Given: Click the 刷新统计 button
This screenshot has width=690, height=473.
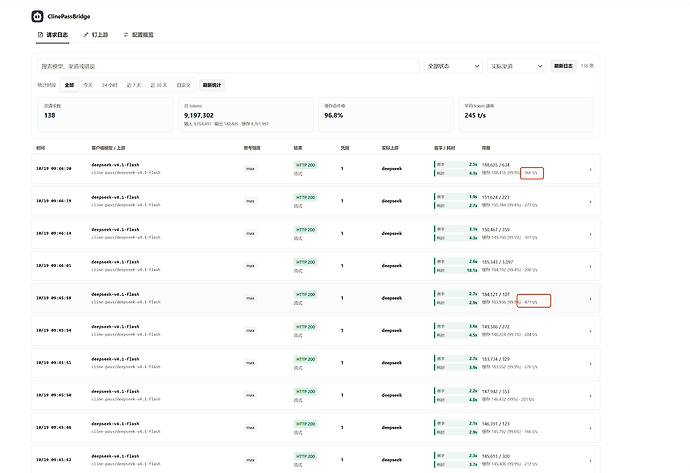Looking at the screenshot, I should pos(212,85).
